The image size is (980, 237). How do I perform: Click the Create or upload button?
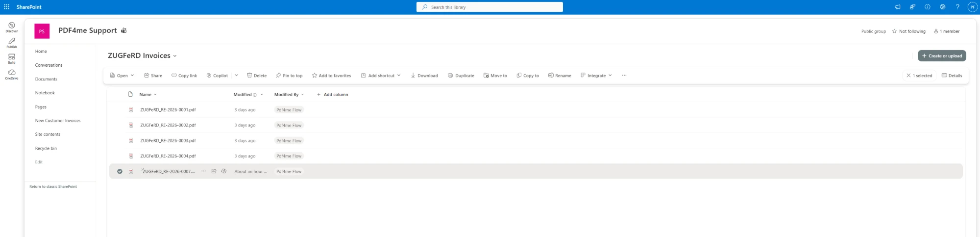[942, 56]
